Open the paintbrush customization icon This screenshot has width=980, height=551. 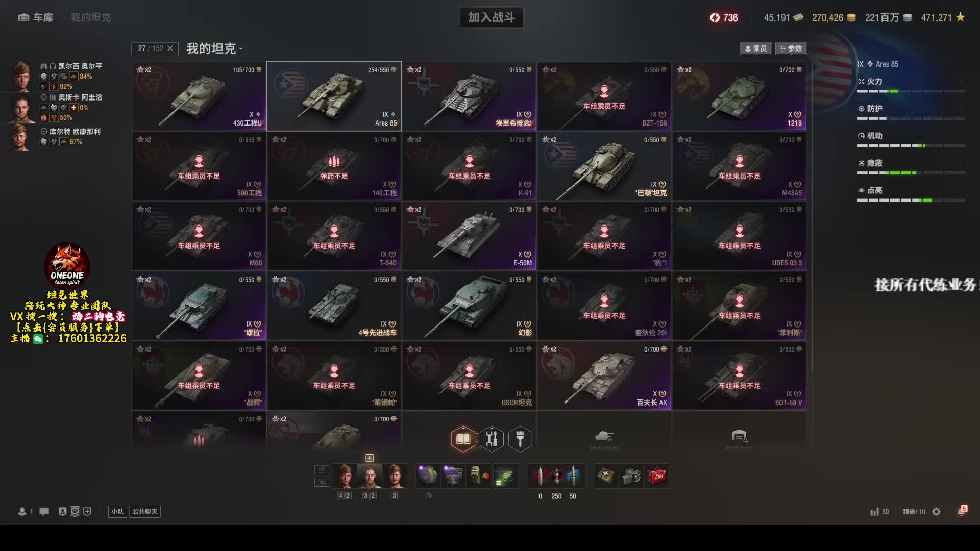click(x=520, y=439)
